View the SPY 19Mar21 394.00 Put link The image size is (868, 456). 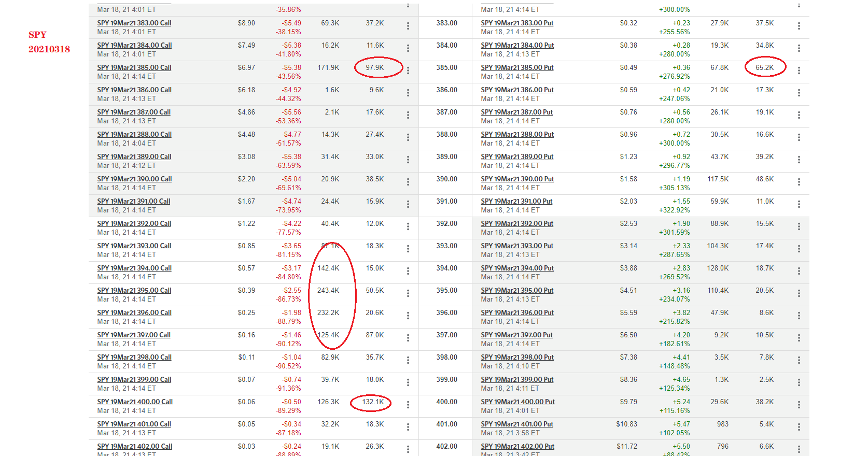pyautogui.click(x=517, y=268)
